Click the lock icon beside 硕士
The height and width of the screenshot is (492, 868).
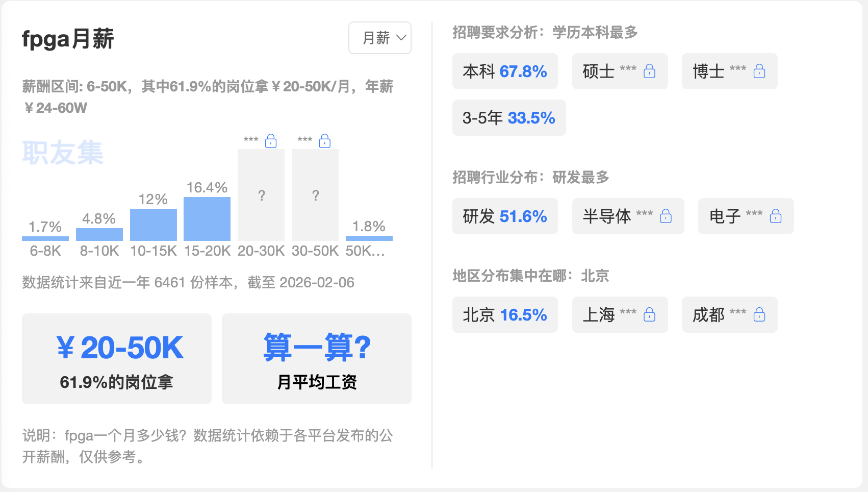pos(649,71)
